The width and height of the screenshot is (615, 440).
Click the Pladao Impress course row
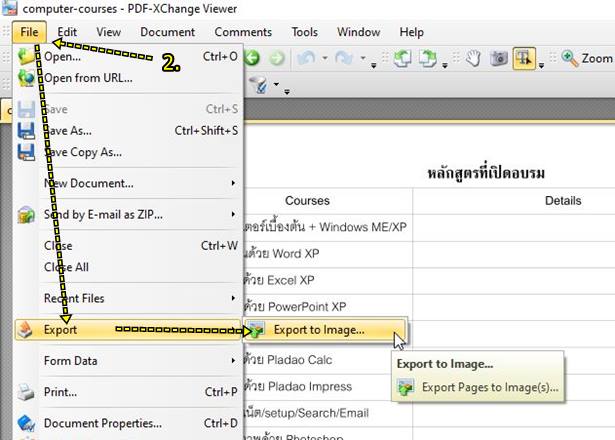tap(328, 387)
